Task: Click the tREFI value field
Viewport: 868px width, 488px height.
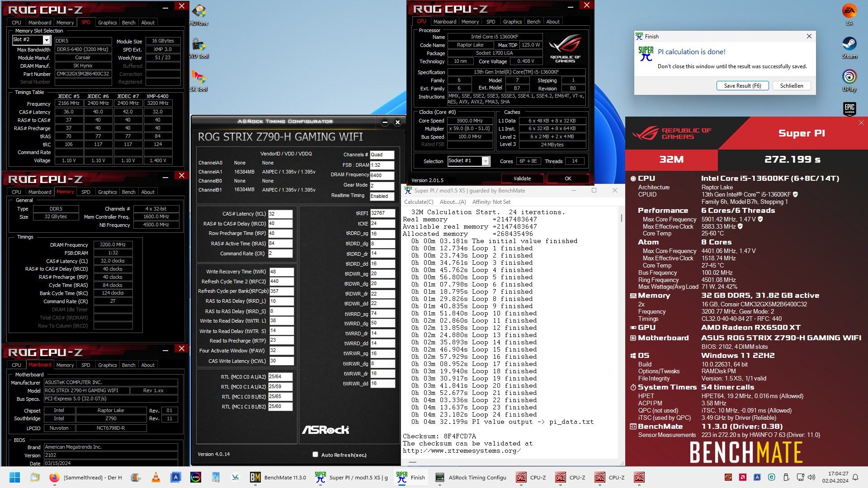Action: tap(382, 213)
